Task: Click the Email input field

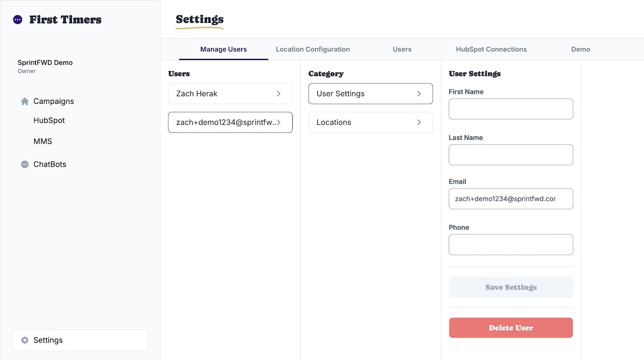Action: point(511,199)
